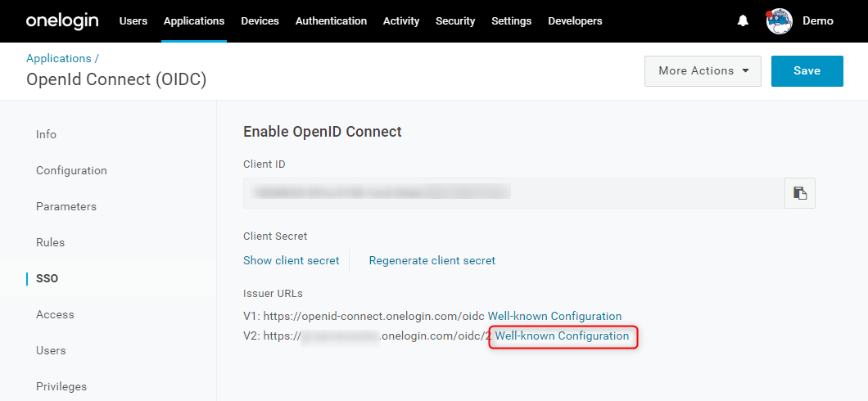
Task: Copy the Client ID to clipboard
Action: pyautogui.click(x=800, y=193)
